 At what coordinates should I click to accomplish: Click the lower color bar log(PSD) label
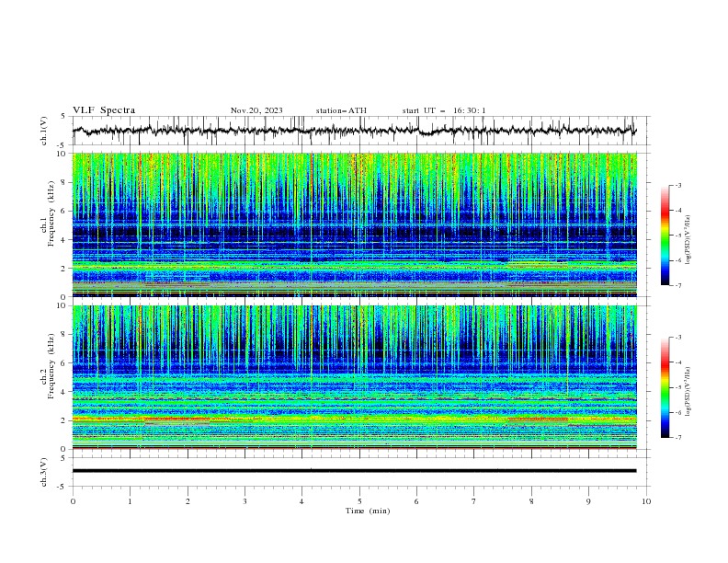coord(688,392)
